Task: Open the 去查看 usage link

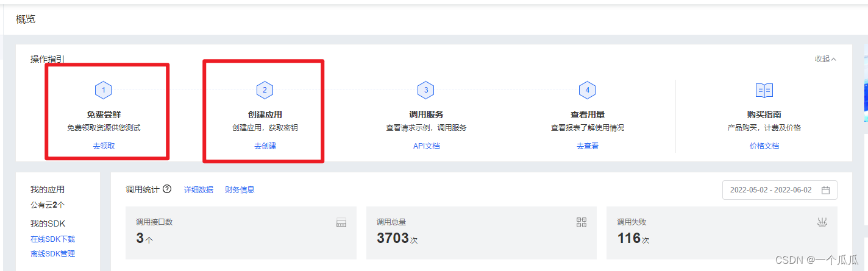Action: [x=588, y=146]
